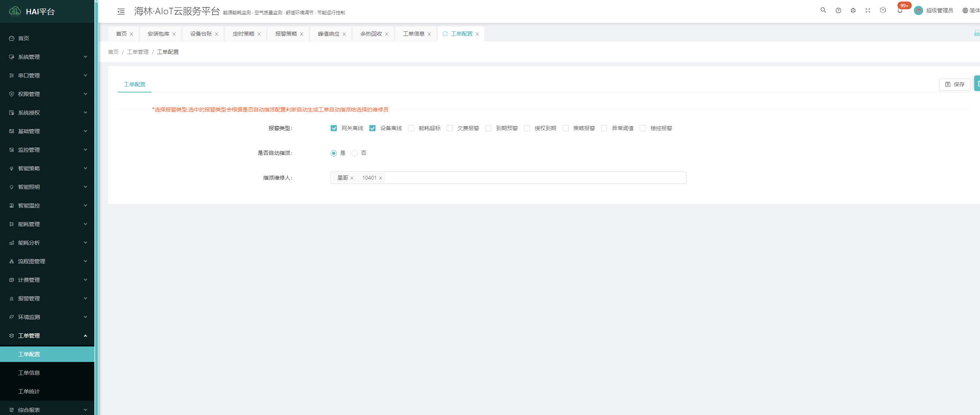Expand the 能耗管理 menu
The height and width of the screenshot is (415, 980).
47,224
